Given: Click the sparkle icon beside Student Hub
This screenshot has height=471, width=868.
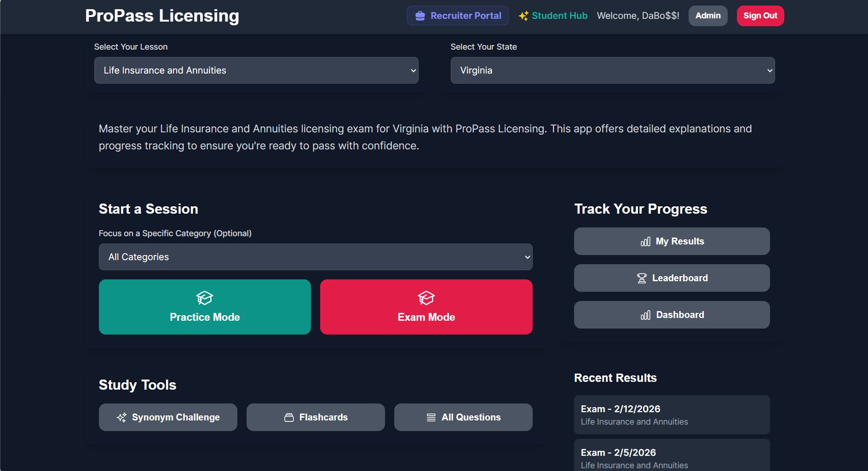Looking at the screenshot, I should (523, 16).
